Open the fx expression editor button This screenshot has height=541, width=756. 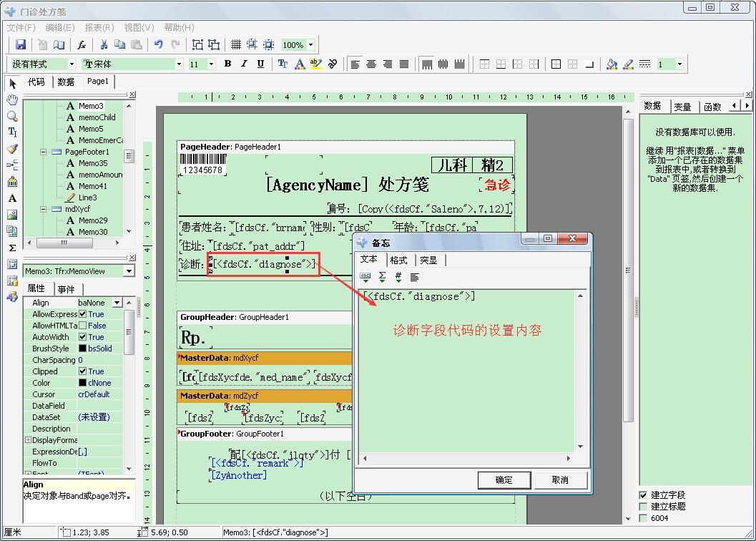pyautogui.click(x=82, y=45)
